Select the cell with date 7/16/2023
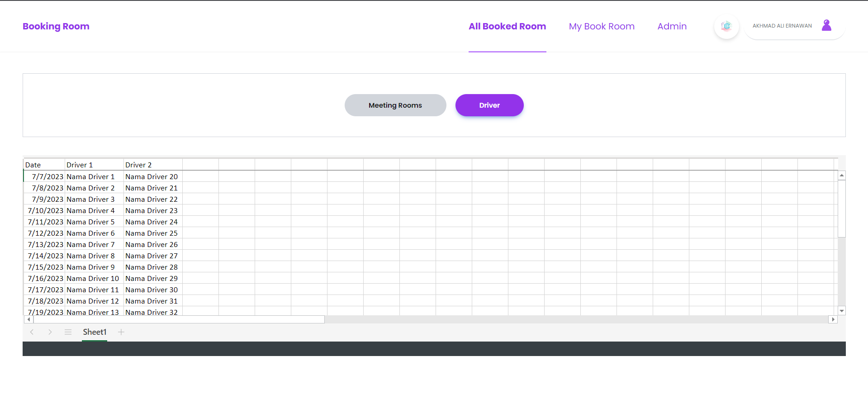The image size is (868, 399). (44, 278)
